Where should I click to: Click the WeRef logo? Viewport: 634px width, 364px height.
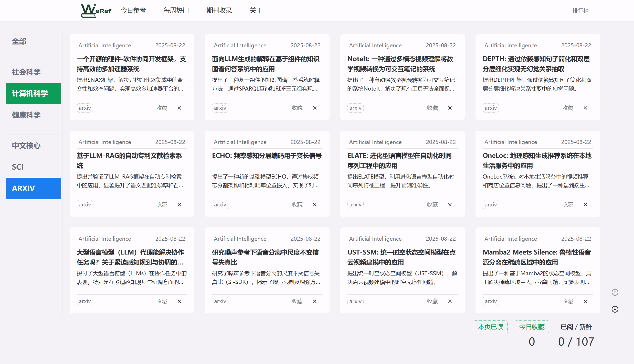pyautogui.click(x=96, y=10)
